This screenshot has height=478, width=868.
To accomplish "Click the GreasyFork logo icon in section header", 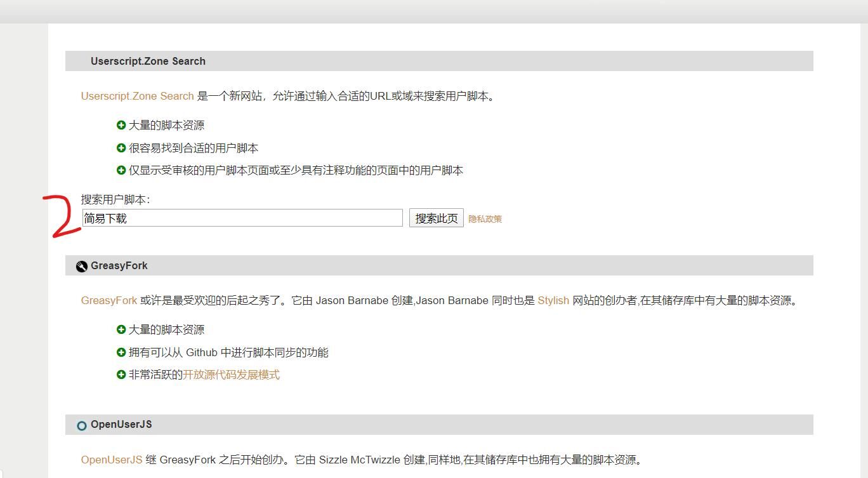I will pyautogui.click(x=81, y=267).
